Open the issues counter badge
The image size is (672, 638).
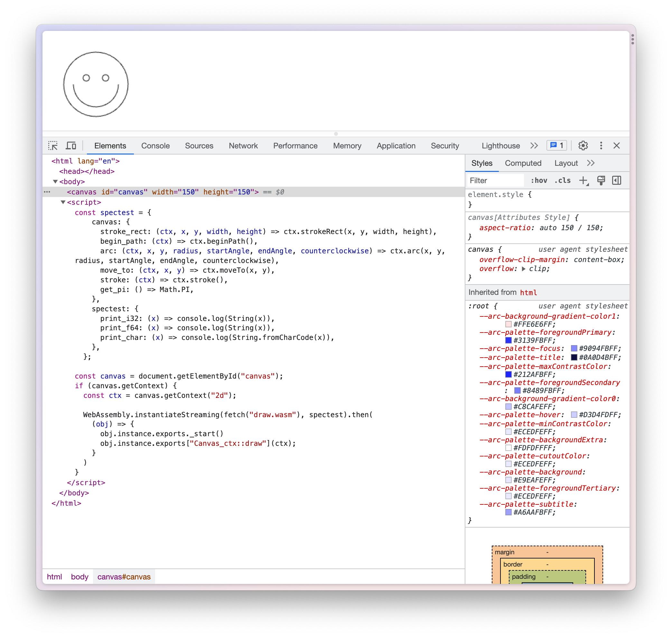click(557, 145)
